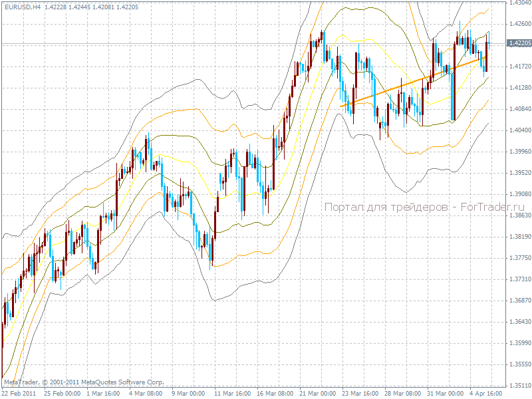Click the 1.38630 price level label
Screen dimensions: 532x399
coord(519,215)
